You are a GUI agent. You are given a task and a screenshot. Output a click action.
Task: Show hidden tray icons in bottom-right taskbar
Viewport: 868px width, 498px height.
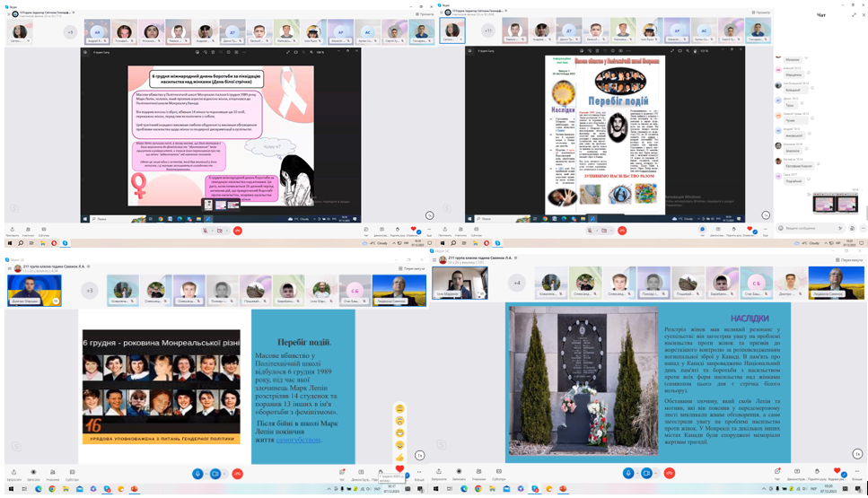coord(763,489)
